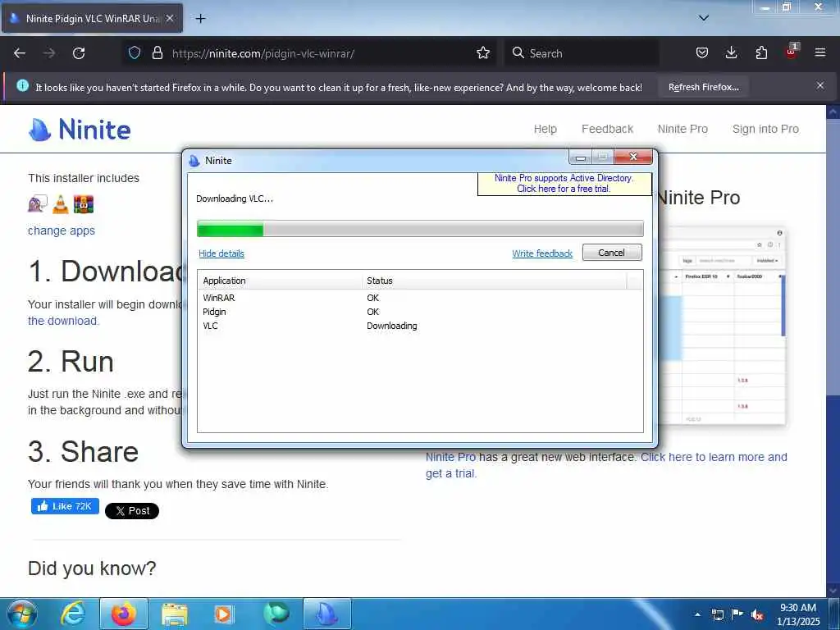Click the Ninite logo on the page

tap(80, 130)
